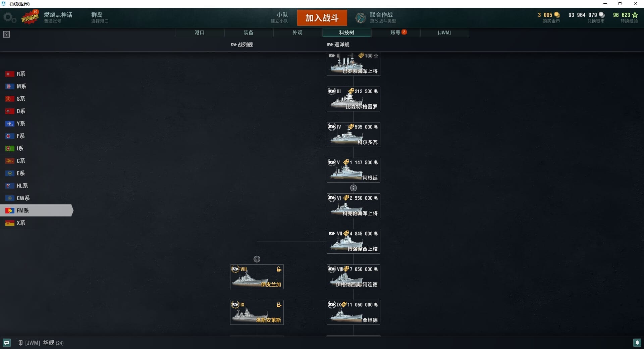The height and width of the screenshot is (349, 644).
Task: Click 小队 create division button
Action: click(x=279, y=17)
